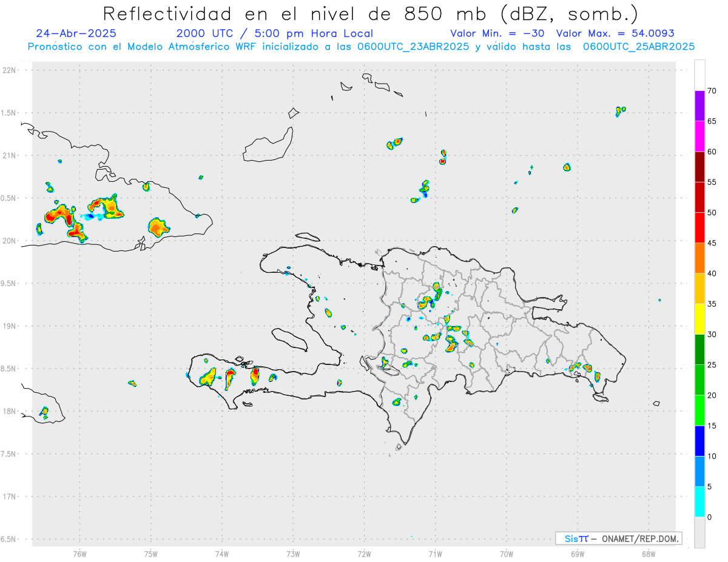The width and height of the screenshot is (728, 562).
Task: Click the orange 40-45 dBZ colorbar segment
Action: pyautogui.click(x=699, y=258)
